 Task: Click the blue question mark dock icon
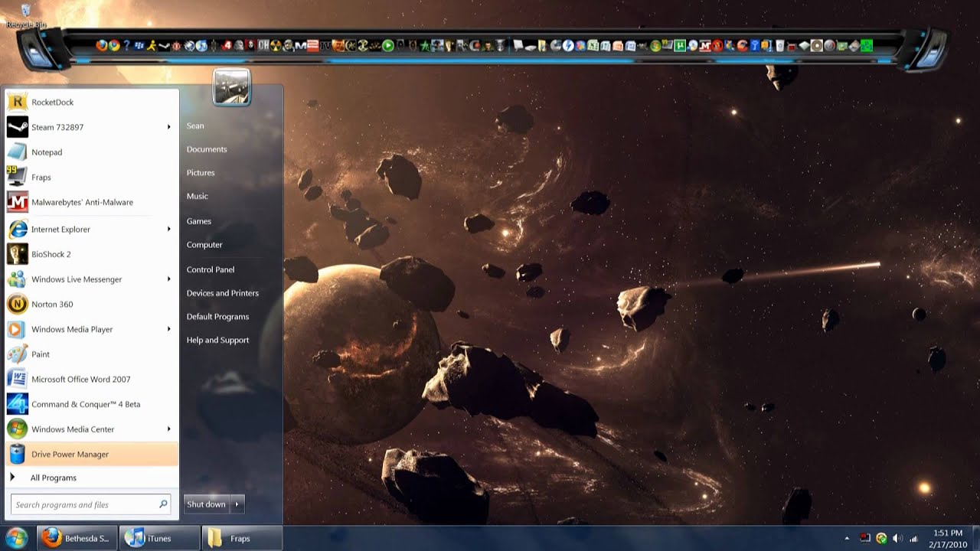tap(126, 46)
